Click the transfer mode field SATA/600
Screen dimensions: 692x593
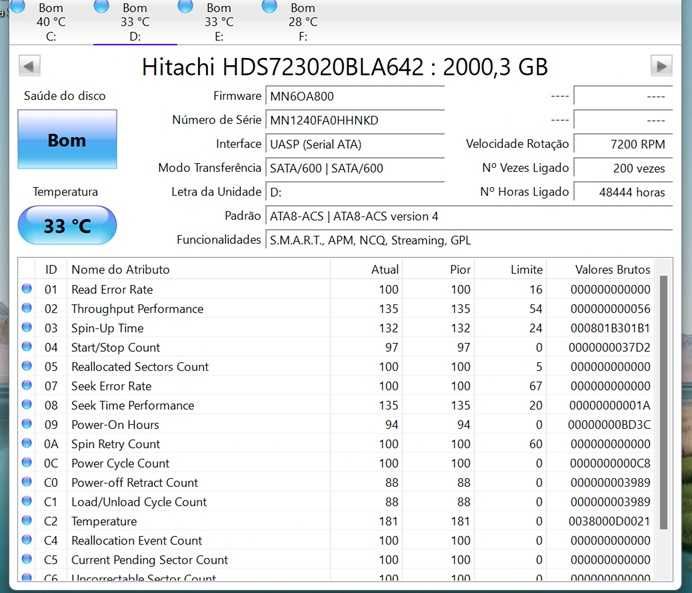pos(355,168)
